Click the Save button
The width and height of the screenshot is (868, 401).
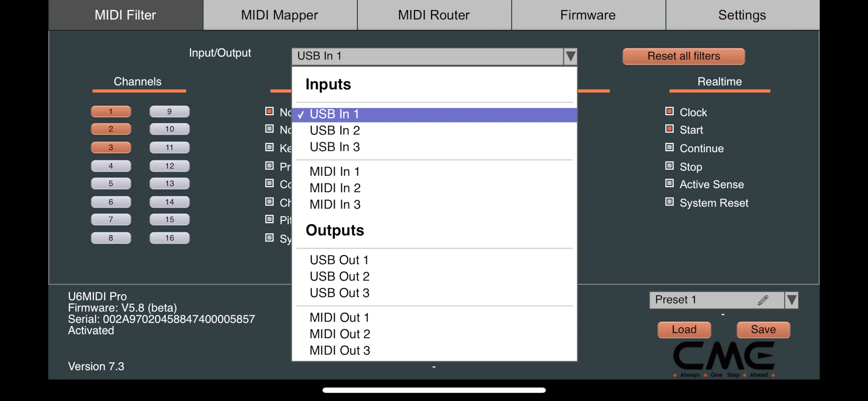(763, 330)
